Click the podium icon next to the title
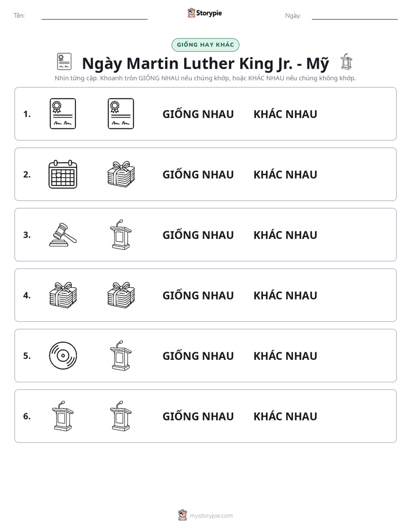This screenshot has width=411, height=532. 346,62
